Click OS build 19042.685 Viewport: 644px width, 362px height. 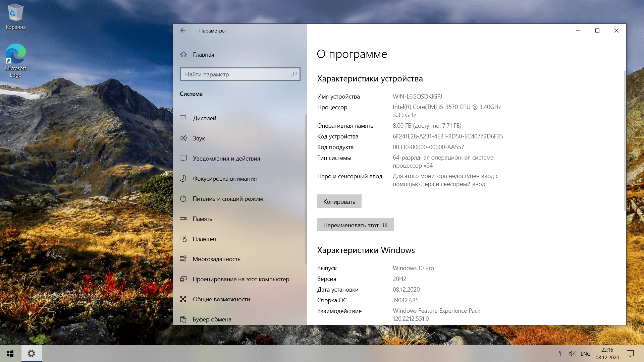click(x=406, y=300)
